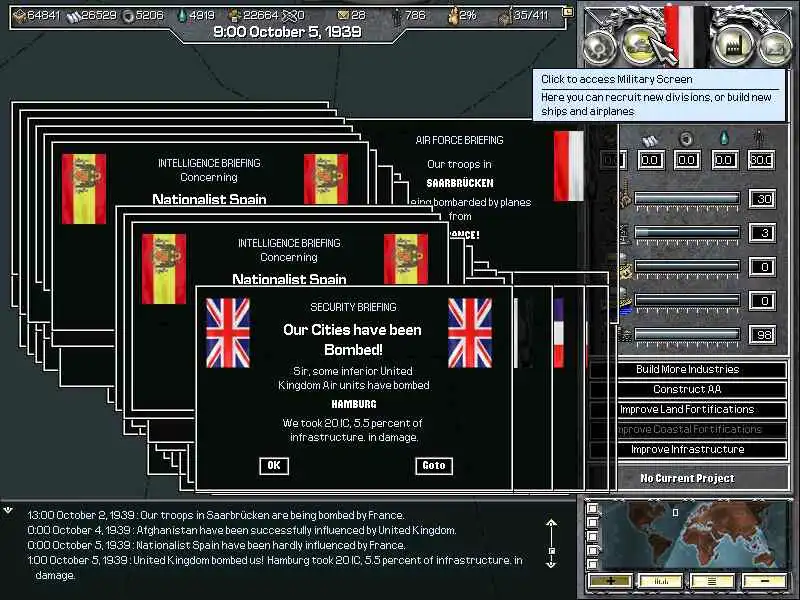The height and width of the screenshot is (600, 800).
Task: Click the date 9:00 October 5, 1939
Action: click(x=287, y=32)
